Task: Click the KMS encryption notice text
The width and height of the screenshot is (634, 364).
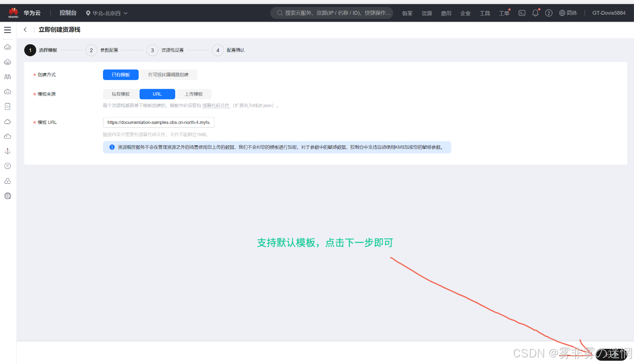Action: click(x=281, y=147)
